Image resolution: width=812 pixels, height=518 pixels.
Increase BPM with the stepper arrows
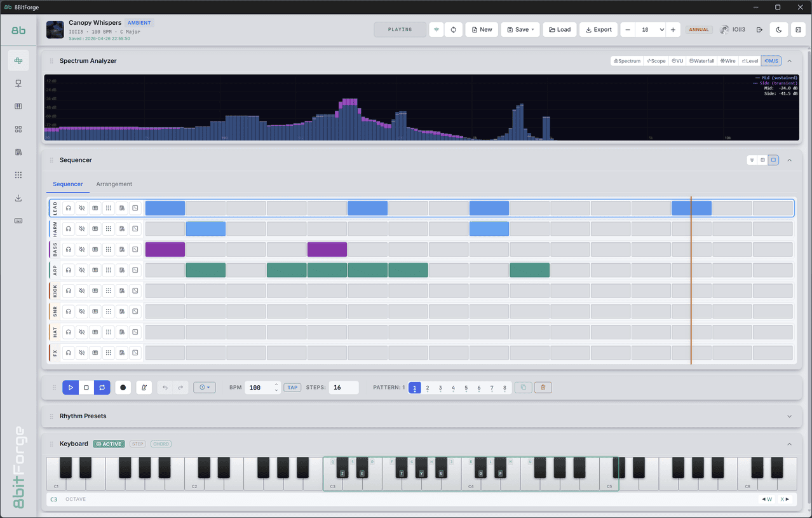point(276,384)
